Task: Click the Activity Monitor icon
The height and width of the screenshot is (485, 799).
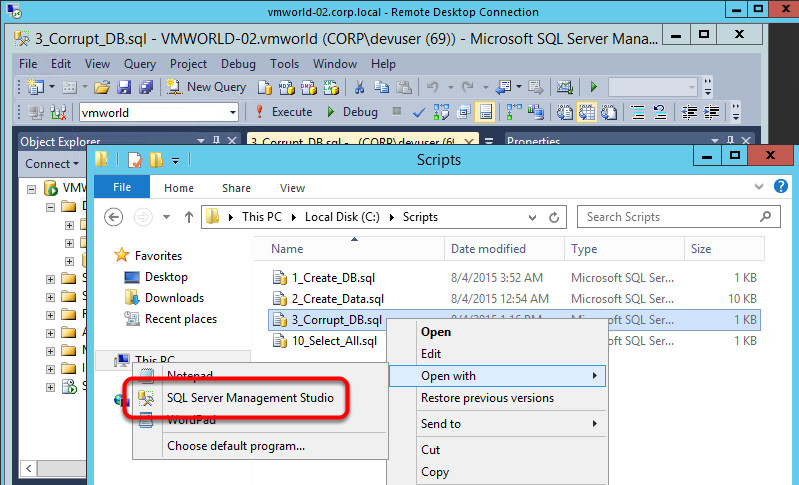Action: [565, 87]
